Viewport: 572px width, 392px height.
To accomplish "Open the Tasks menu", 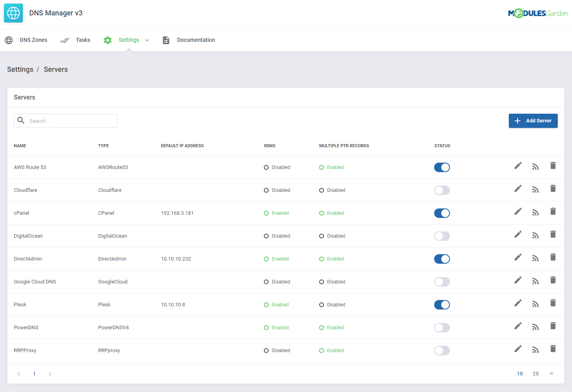I will coord(75,40).
